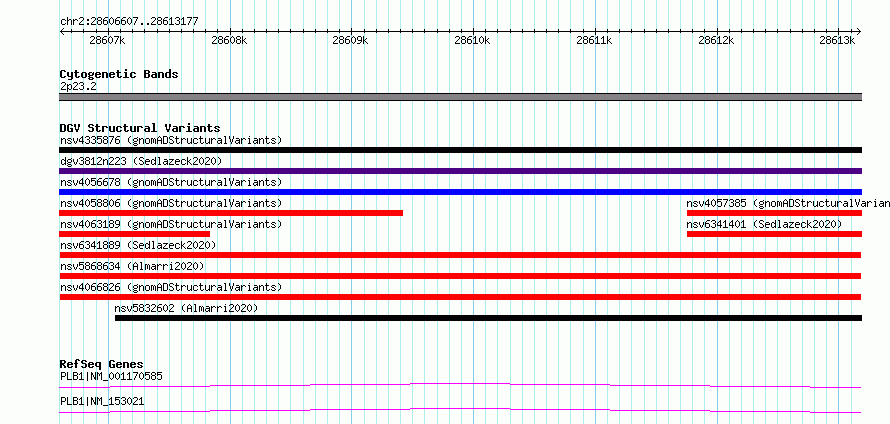Click the 28612k ruler tick label

point(716,40)
